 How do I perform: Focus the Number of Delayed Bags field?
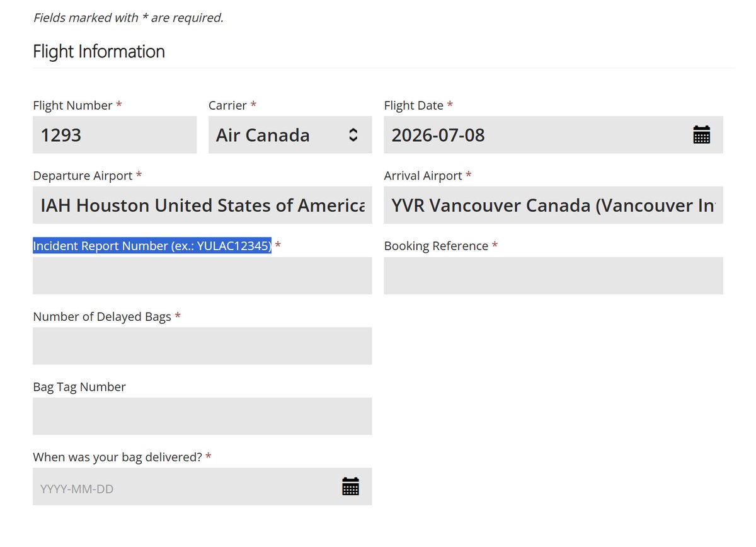click(x=202, y=346)
